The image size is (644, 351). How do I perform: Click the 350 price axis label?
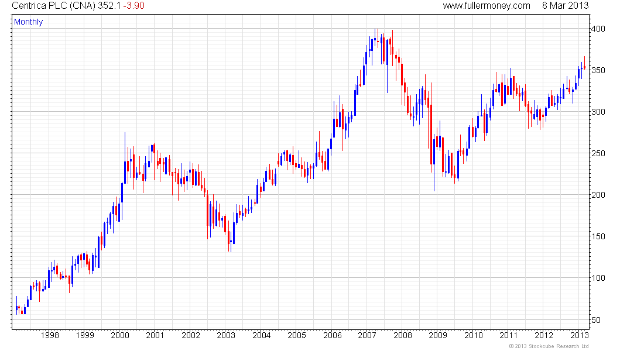(x=598, y=70)
